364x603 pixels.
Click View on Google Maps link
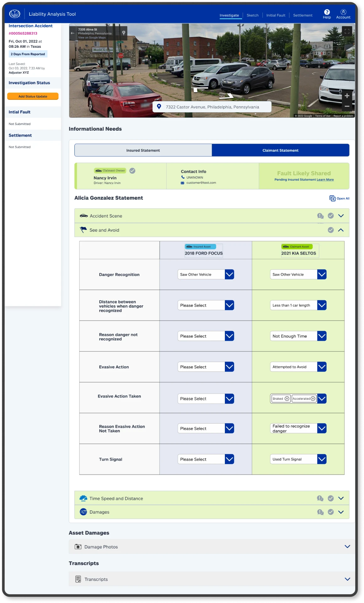pos(92,38)
